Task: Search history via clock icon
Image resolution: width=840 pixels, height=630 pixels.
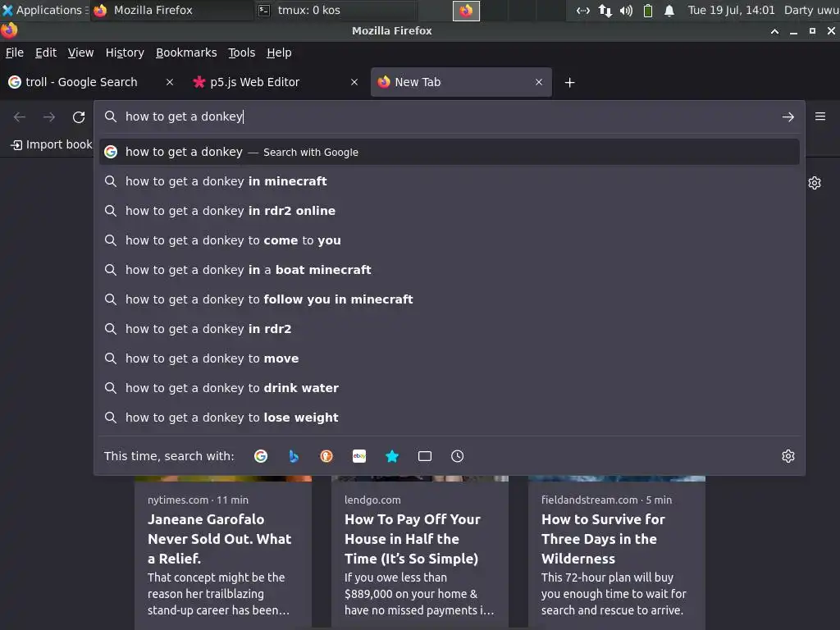Action: 458,456
